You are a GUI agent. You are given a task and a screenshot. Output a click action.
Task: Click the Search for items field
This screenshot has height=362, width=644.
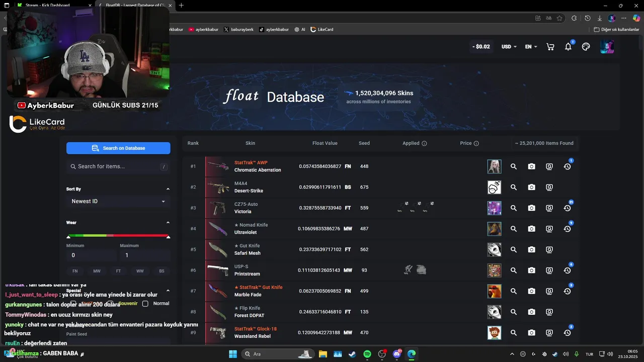118,166
